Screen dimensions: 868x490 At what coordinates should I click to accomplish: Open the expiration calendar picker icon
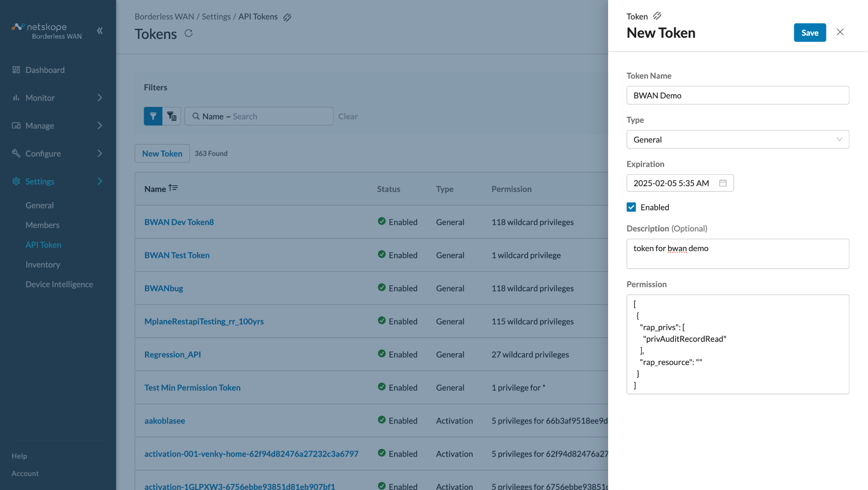coord(723,183)
